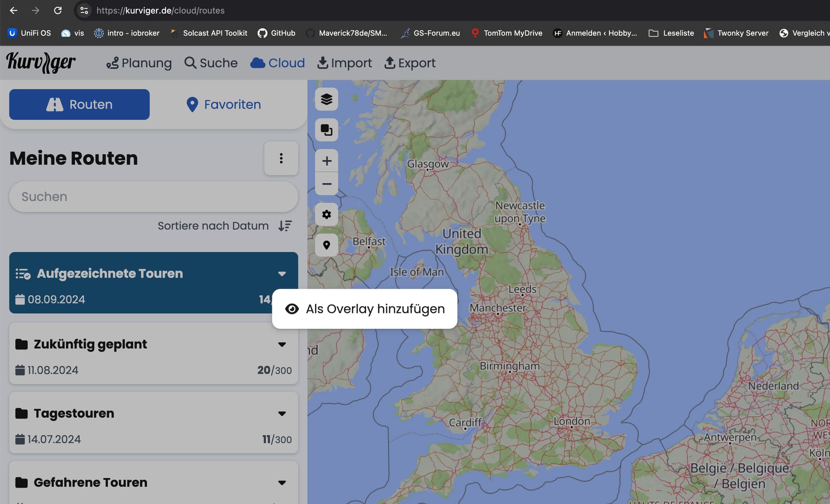Select Aufgezeichnete Touren folder title
The image size is (830, 504).
(110, 273)
